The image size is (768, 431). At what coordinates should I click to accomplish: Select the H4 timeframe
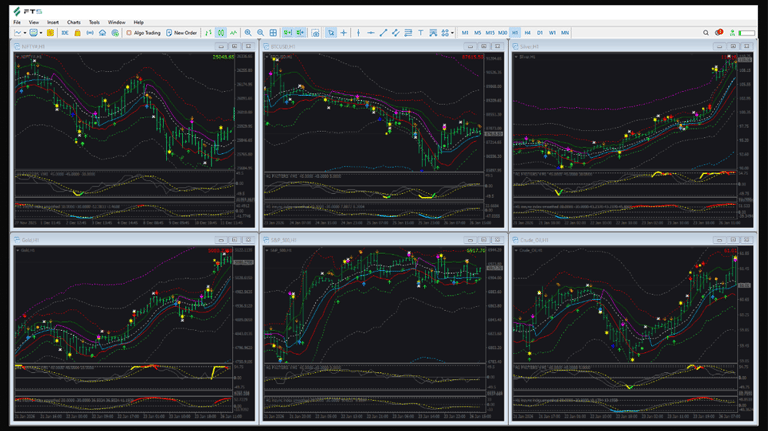coord(528,33)
